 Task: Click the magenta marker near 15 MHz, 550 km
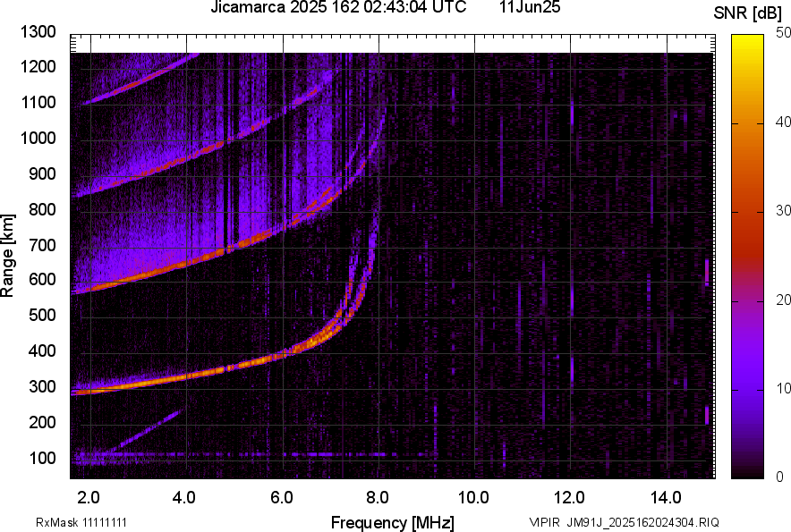(x=707, y=273)
